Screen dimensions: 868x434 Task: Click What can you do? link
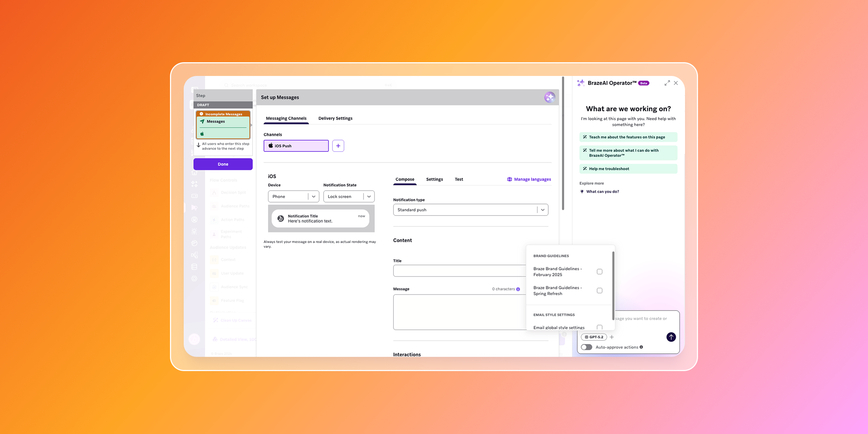click(603, 192)
